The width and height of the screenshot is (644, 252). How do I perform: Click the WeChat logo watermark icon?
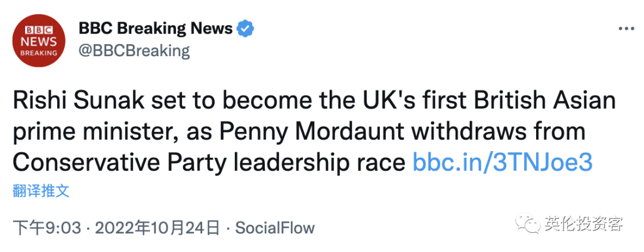tap(528, 223)
